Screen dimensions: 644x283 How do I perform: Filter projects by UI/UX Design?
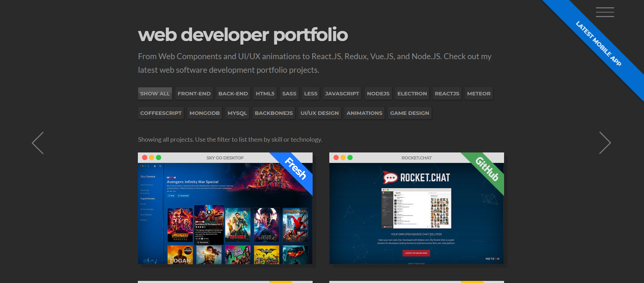click(x=320, y=113)
